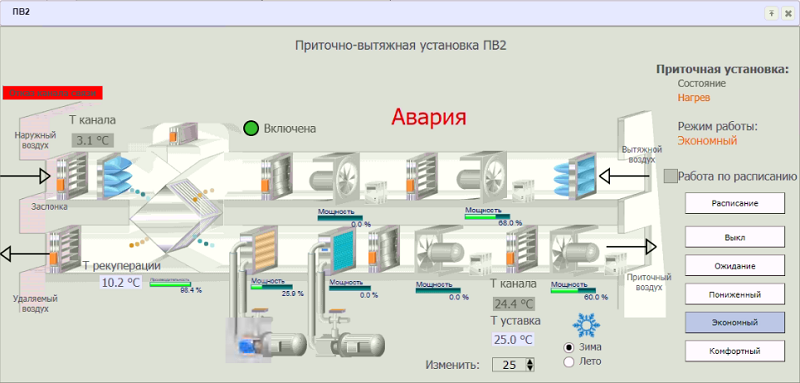The height and width of the screenshot is (383, 800).
Task: Pin the ПВ2 panel with the pin button
Action: (771, 14)
